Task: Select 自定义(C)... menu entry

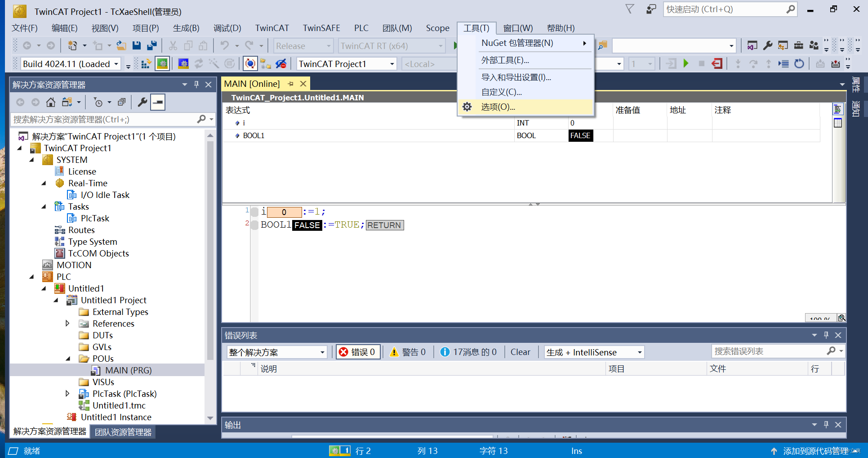Action: (x=525, y=92)
